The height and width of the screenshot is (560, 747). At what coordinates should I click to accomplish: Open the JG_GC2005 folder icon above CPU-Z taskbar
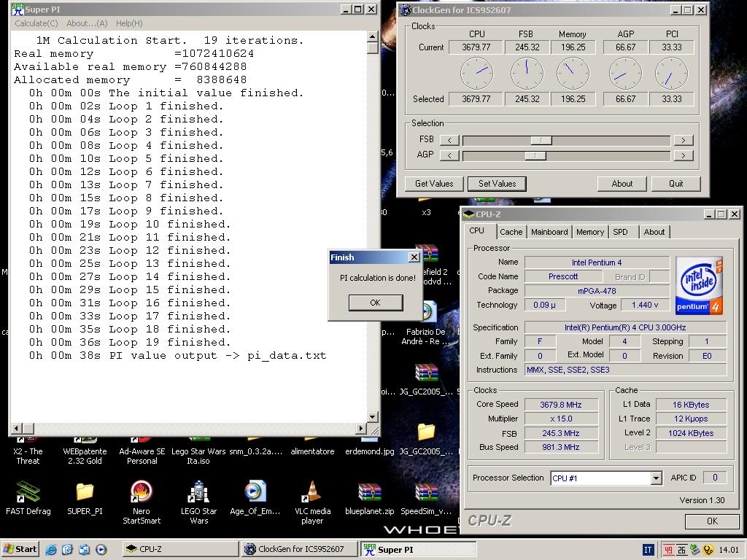tap(426, 432)
